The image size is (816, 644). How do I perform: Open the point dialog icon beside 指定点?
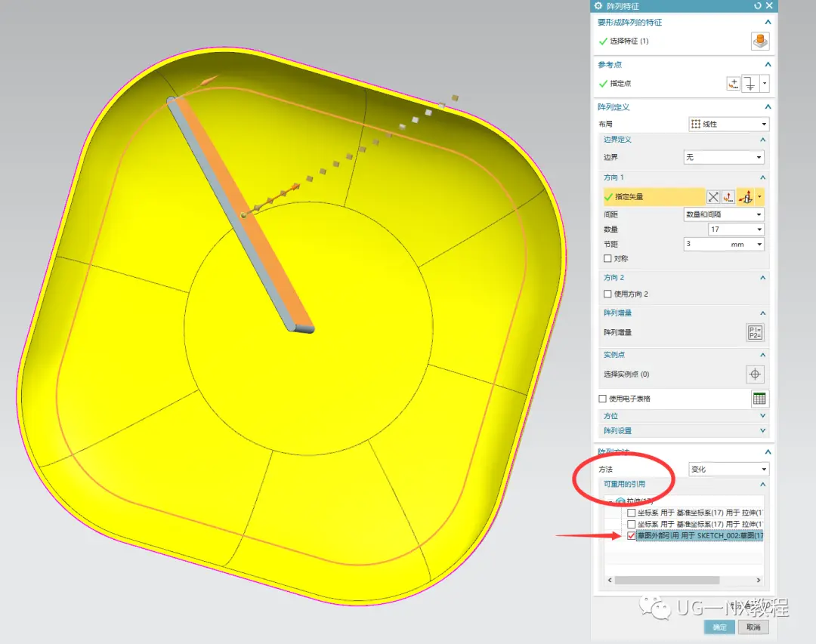pos(733,83)
